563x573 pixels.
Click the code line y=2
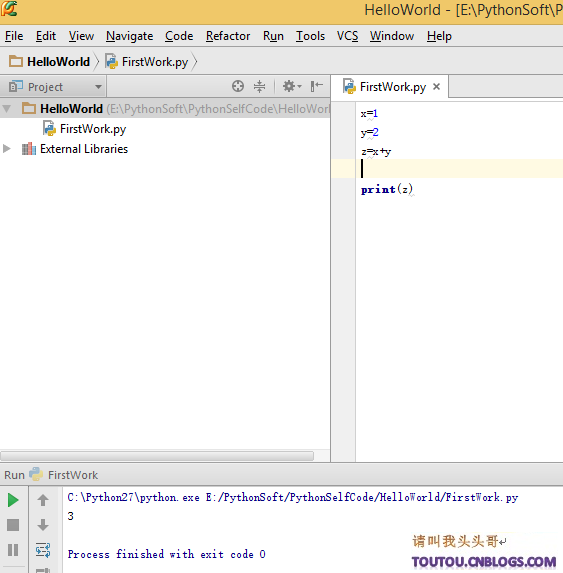369,132
